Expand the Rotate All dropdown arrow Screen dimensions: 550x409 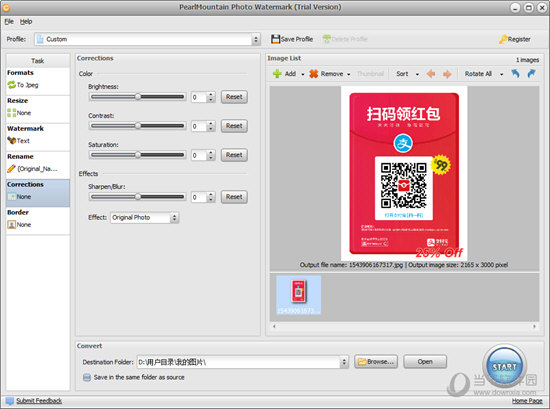tap(501, 74)
